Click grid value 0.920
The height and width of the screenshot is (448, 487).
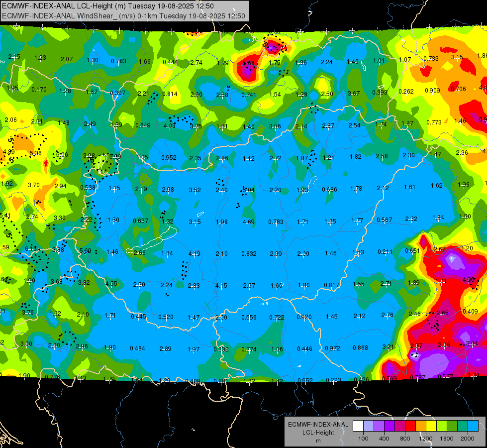pyautogui.click(x=304, y=317)
